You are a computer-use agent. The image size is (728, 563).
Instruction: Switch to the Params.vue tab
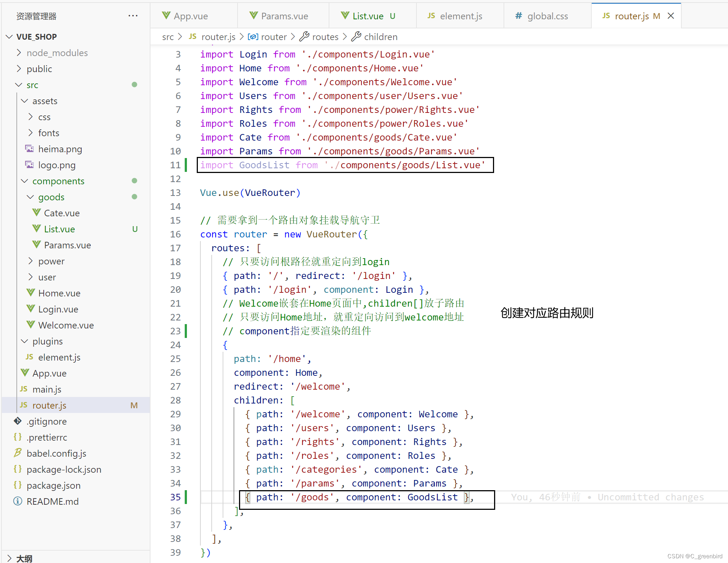tap(283, 16)
